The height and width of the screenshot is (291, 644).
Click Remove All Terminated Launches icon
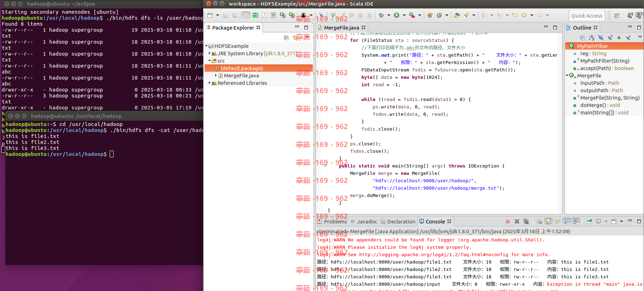coord(526,221)
